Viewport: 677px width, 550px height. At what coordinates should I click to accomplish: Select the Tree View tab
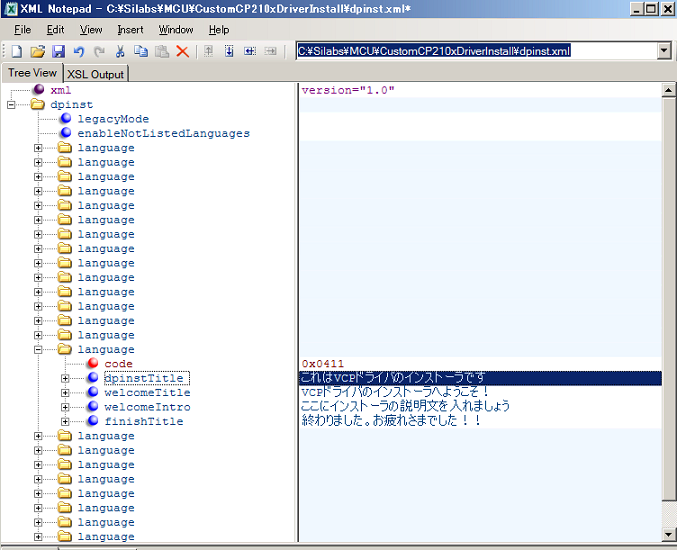[32, 73]
